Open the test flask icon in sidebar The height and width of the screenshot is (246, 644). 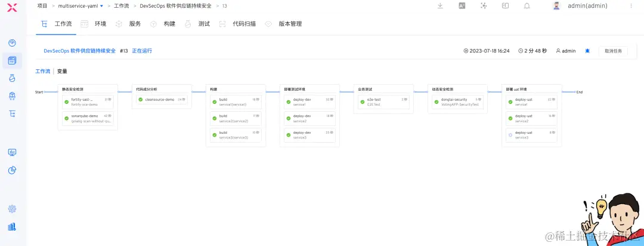coord(13,78)
